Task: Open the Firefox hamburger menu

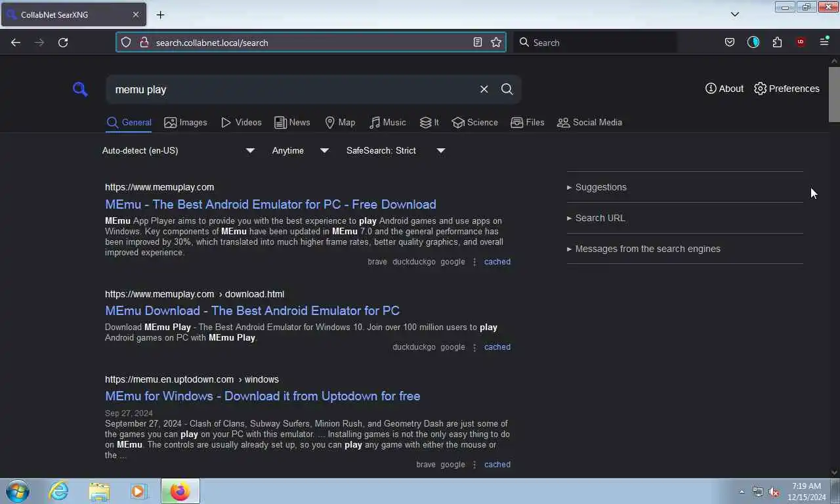Action: (824, 42)
